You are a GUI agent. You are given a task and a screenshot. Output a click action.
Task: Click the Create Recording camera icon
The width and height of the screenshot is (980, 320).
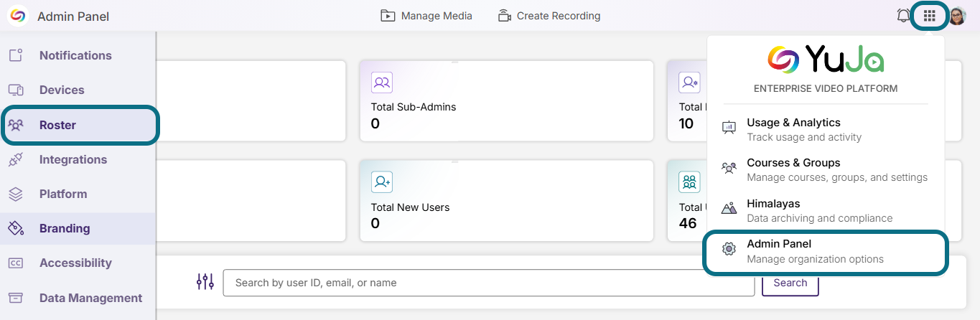(x=505, y=16)
